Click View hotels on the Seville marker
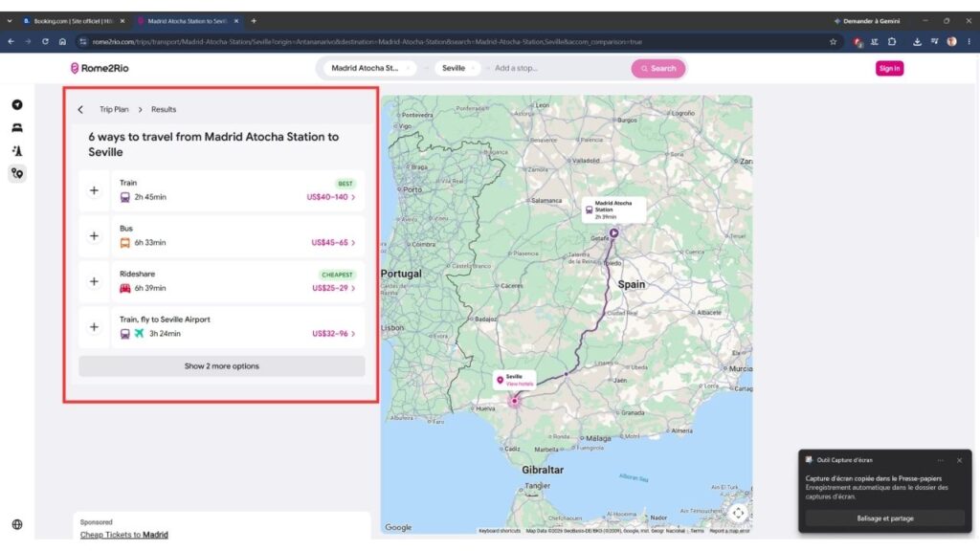The height and width of the screenshot is (551, 980). [520, 384]
